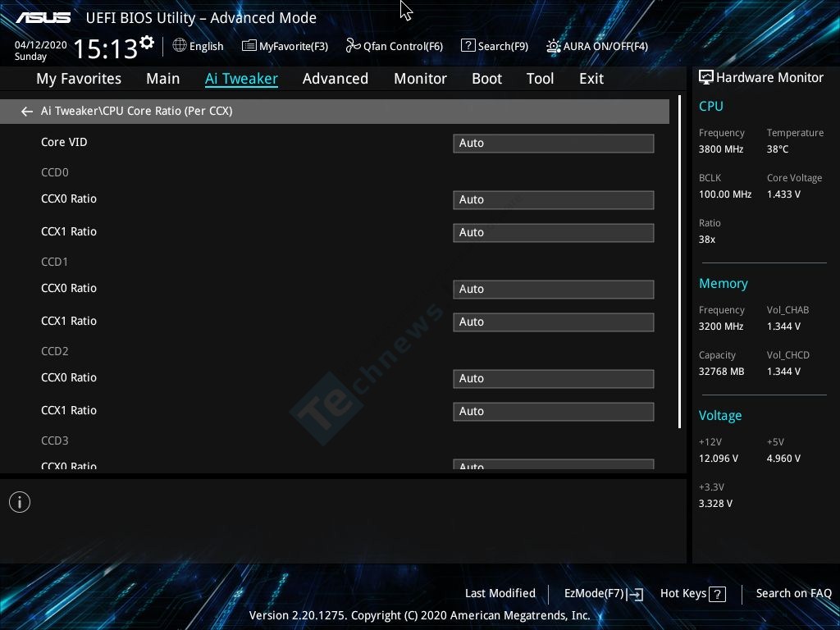Click the info icon in help panel
The height and width of the screenshot is (630, 840).
[20, 502]
